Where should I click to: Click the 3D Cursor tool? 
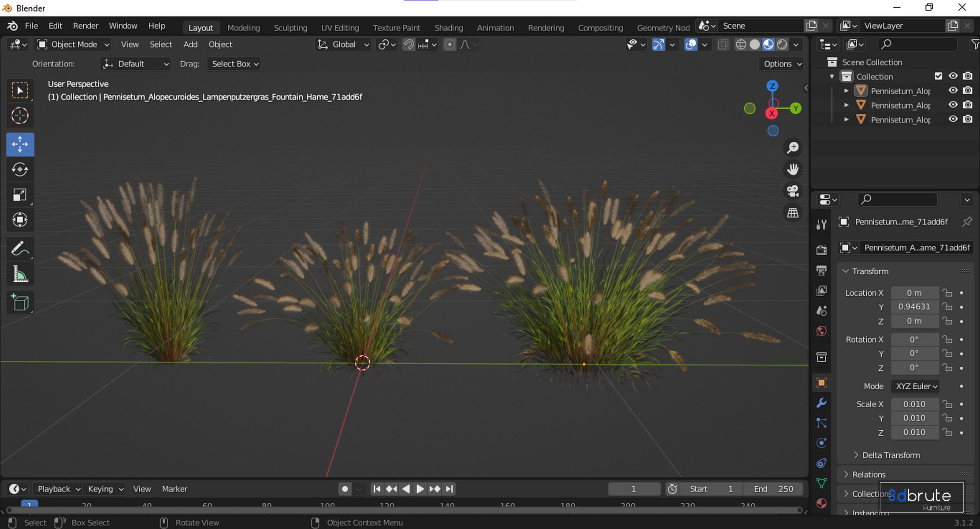20,116
